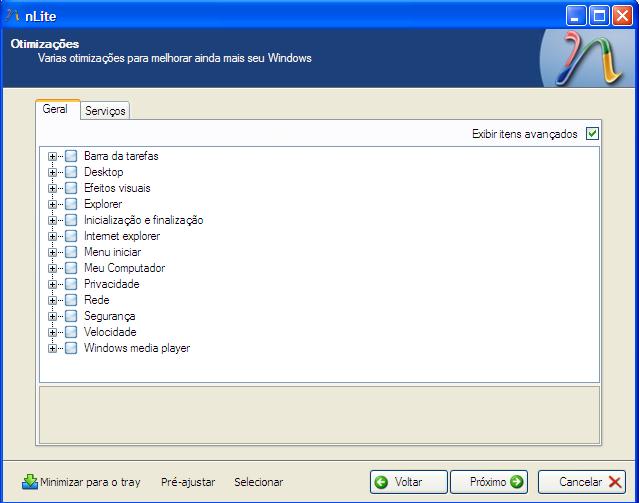This screenshot has height=503, width=639.
Task: Expand the Rede tree node
Action: (52, 300)
